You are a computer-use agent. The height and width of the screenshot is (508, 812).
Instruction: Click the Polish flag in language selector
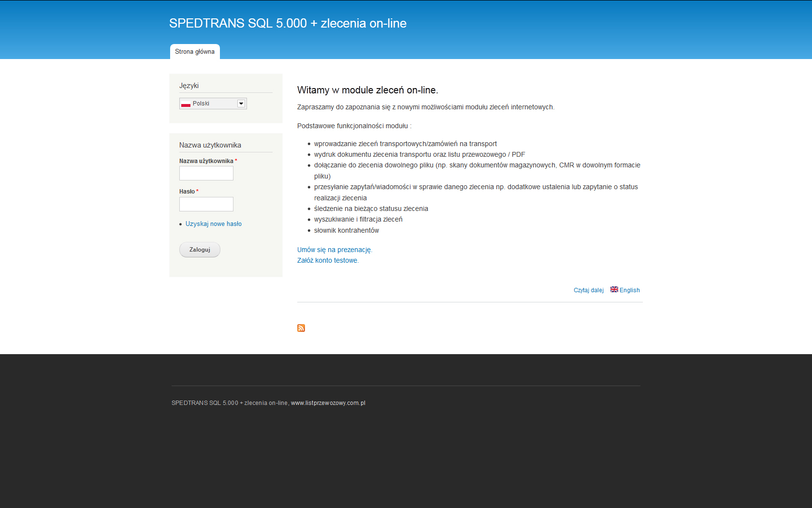pos(186,104)
